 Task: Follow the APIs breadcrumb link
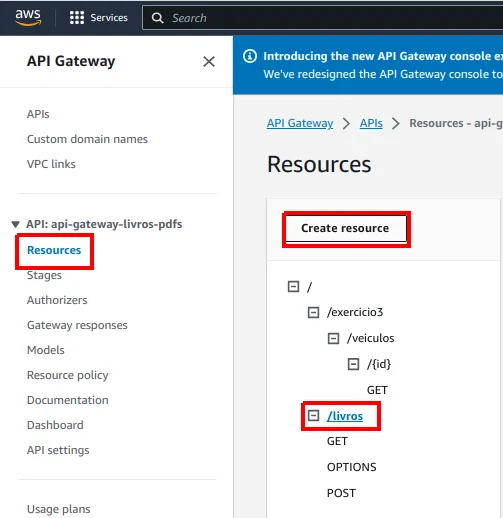(371, 123)
